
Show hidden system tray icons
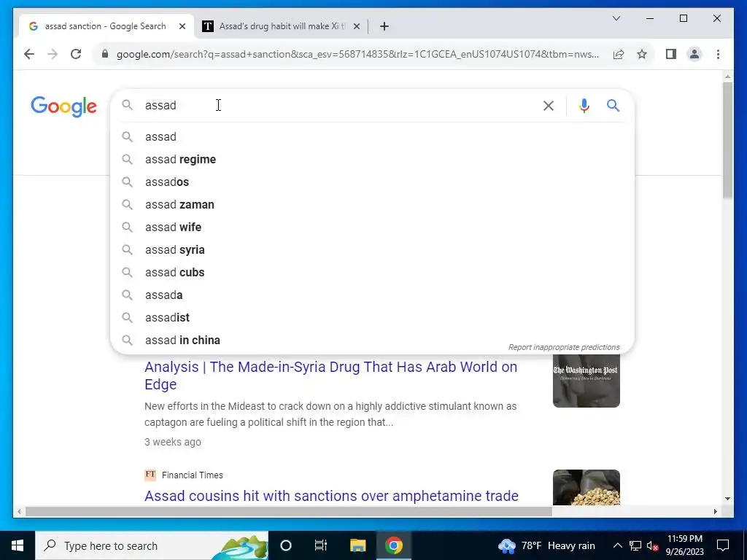pos(617,545)
